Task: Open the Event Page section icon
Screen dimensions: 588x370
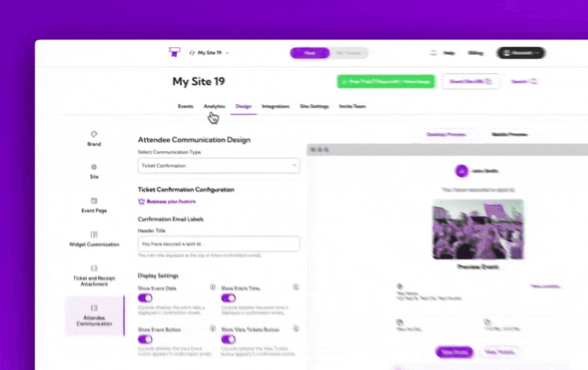Action: (x=94, y=200)
